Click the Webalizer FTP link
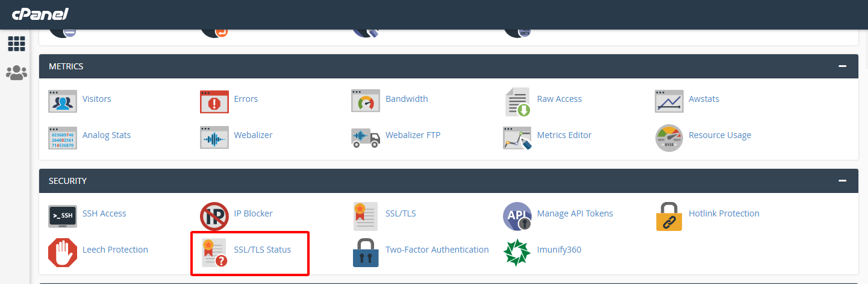Viewport: 868px width, 284px height. 413,135
